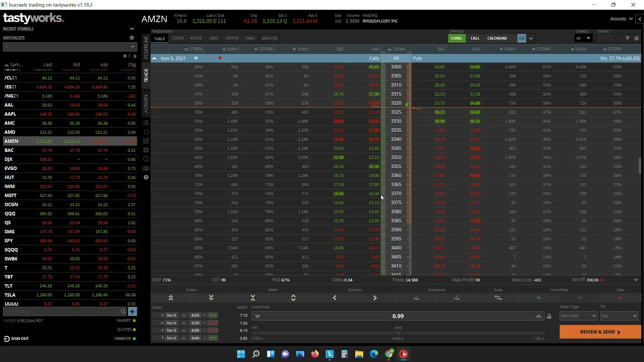Raise limit price with up chevron

[x=538, y=316]
